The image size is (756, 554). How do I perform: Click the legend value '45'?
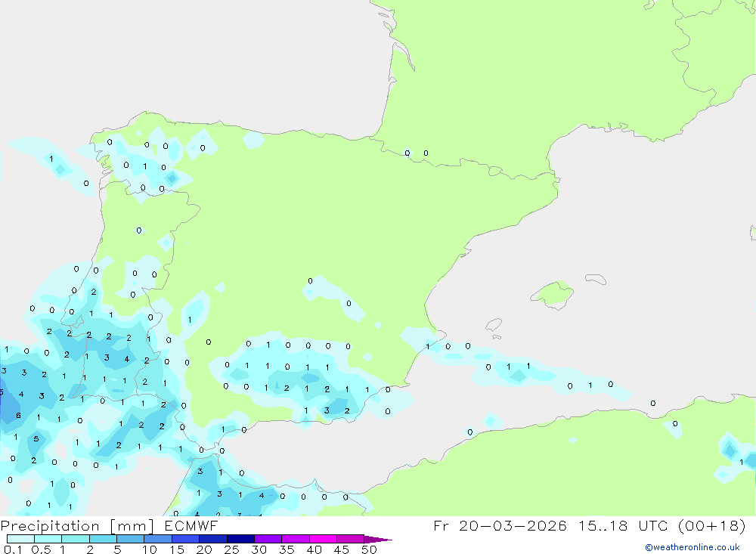click(342, 549)
